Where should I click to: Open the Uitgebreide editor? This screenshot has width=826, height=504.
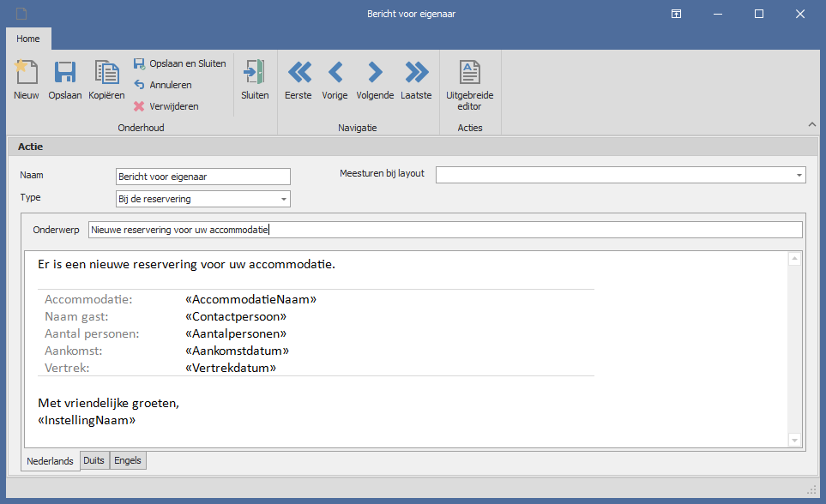pos(469,85)
